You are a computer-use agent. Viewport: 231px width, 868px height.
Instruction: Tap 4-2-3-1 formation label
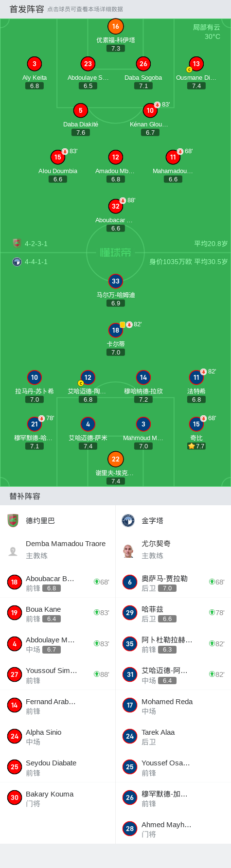pyautogui.click(x=36, y=244)
